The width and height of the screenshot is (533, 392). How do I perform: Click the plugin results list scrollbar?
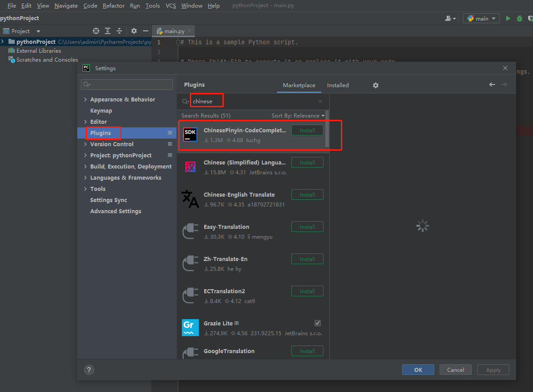[327, 129]
